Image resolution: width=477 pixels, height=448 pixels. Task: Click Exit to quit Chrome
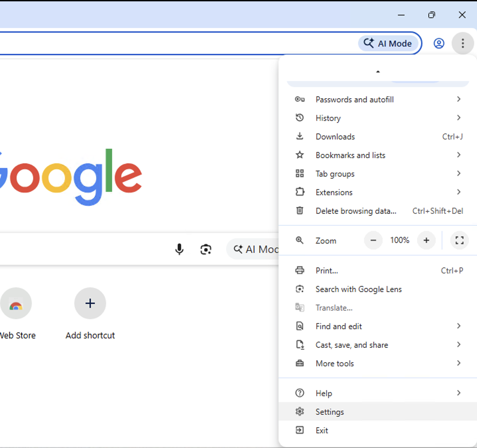[x=322, y=430]
